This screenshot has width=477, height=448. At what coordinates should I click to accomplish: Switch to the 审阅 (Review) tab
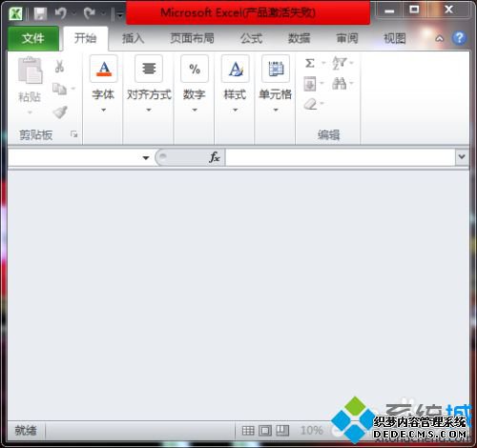(x=347, y=38)
